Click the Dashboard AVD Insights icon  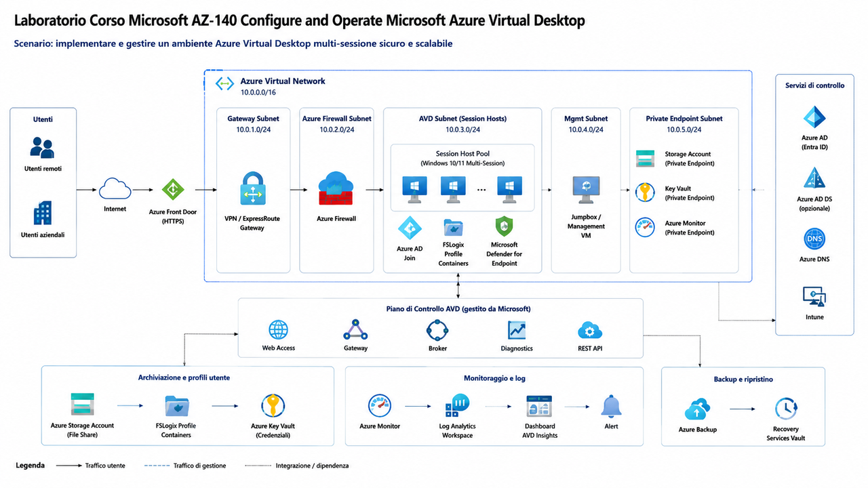540,407
